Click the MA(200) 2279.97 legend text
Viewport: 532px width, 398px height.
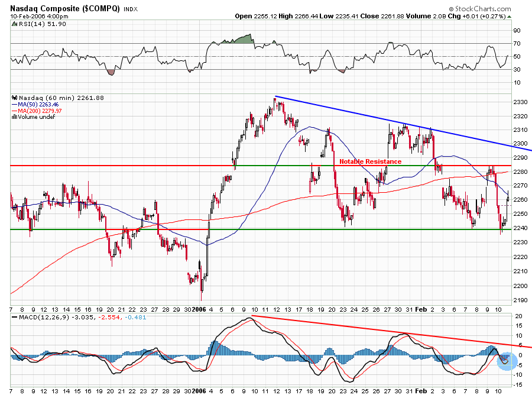[40, 111]
